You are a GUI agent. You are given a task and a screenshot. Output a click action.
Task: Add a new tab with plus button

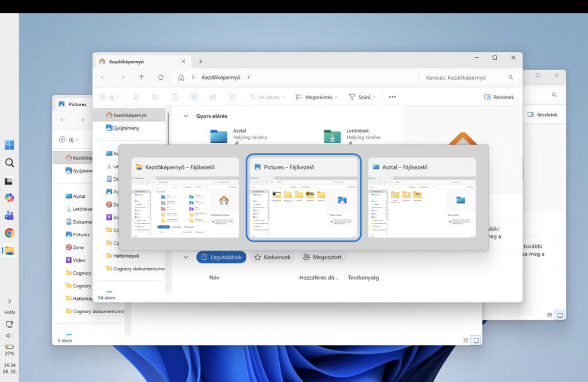pyautogui.click(x=200, y=61)
